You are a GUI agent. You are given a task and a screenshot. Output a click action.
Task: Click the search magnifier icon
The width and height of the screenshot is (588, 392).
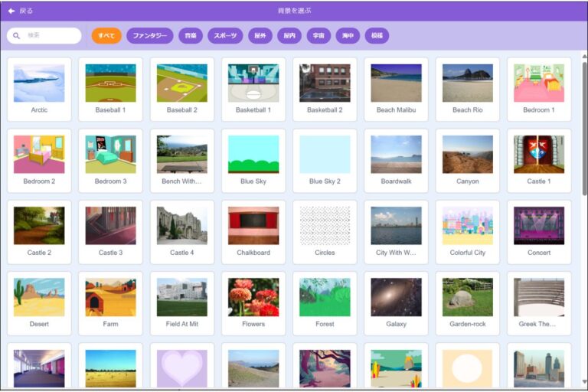17,36
